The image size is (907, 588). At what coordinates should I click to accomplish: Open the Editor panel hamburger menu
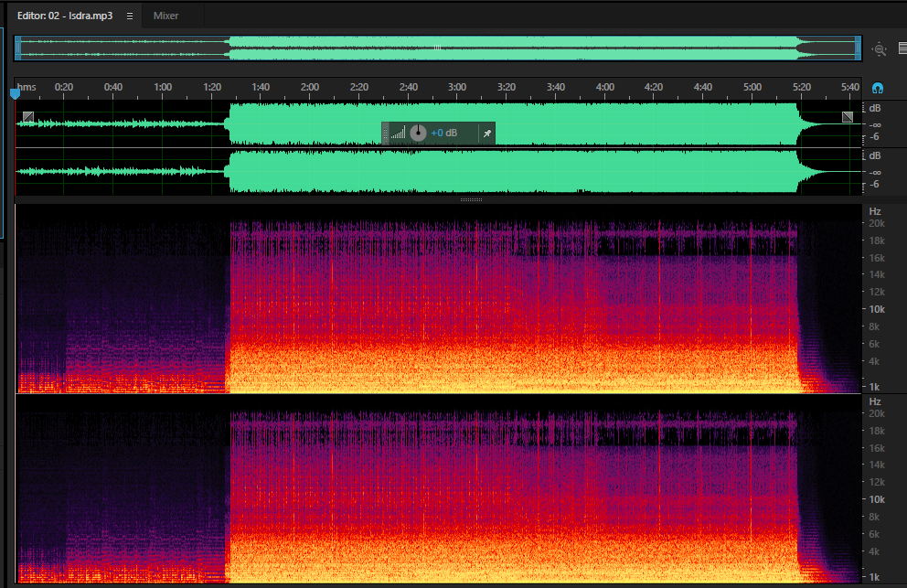tap(130, 16)
